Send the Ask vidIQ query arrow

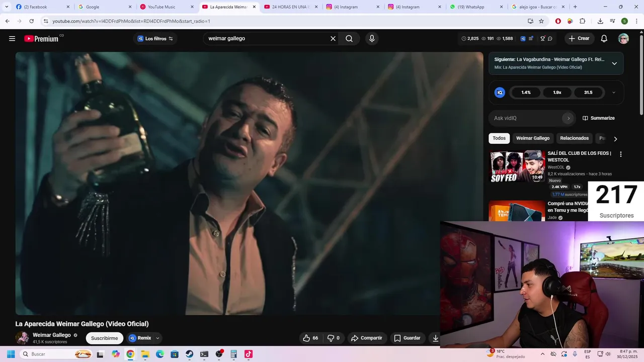(569, 118)
